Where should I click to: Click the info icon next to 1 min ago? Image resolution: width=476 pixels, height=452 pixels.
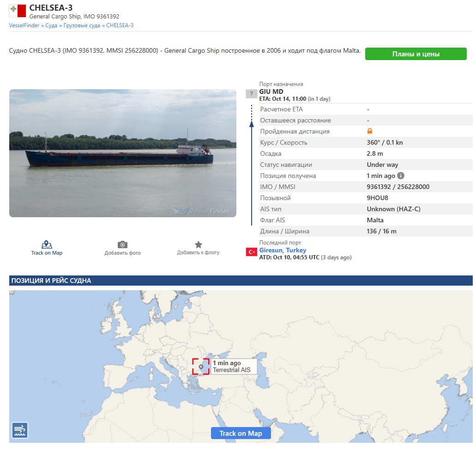coord(401,176)
